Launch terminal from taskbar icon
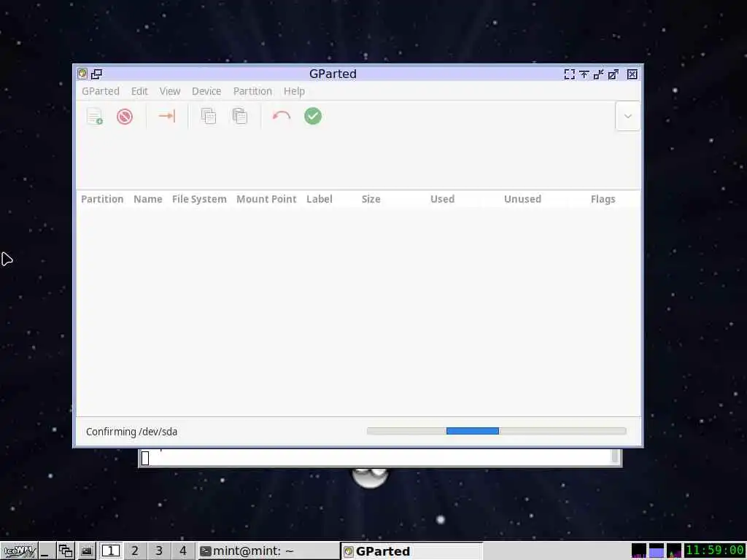The width and height of the screenshot is (747, 560). coord(87,551)
